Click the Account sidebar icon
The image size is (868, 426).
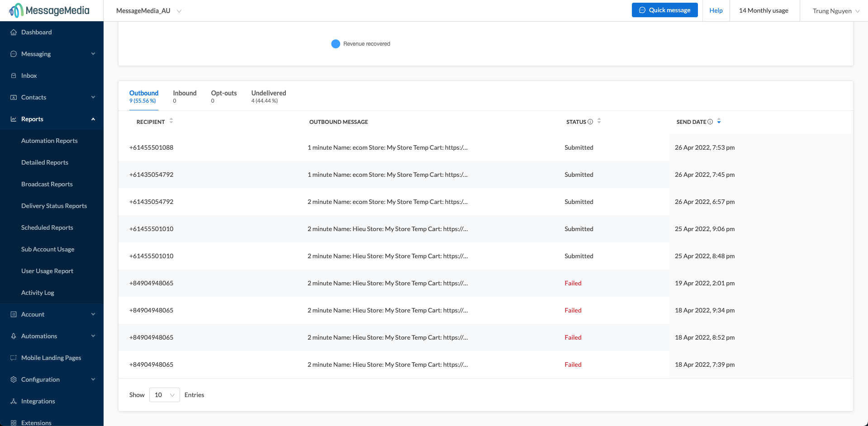pos(14,314)
